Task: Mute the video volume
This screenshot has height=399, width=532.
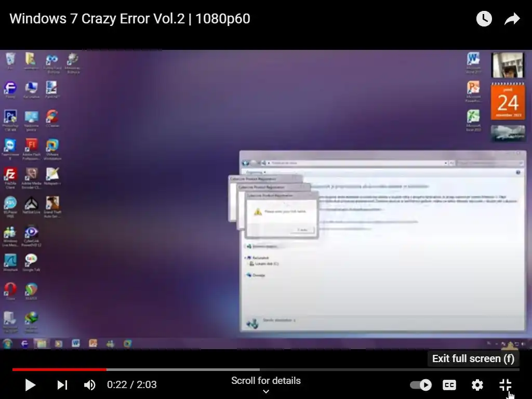Action: (89, 385)
